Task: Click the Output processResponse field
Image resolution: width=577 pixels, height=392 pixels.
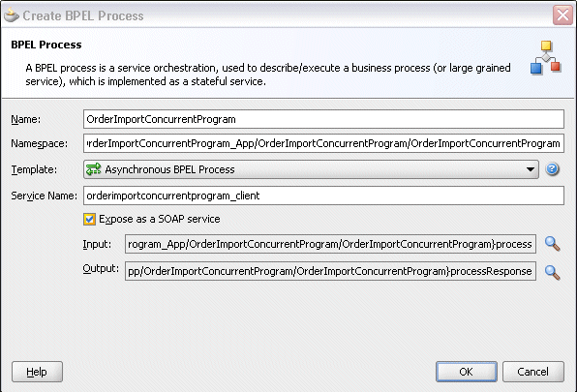Action: (330, 271)
